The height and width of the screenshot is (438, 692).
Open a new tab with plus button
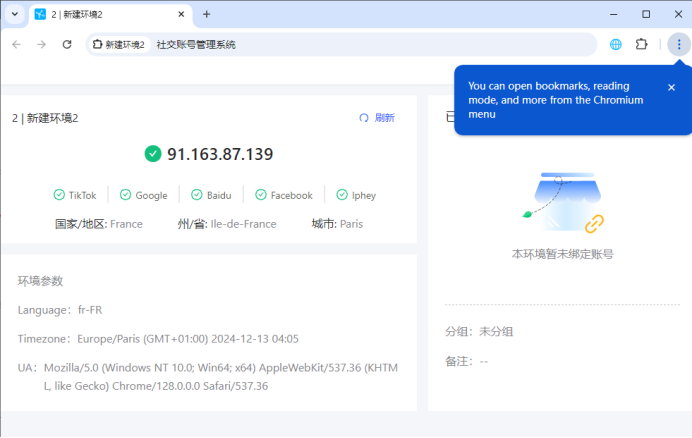(207, 15)
